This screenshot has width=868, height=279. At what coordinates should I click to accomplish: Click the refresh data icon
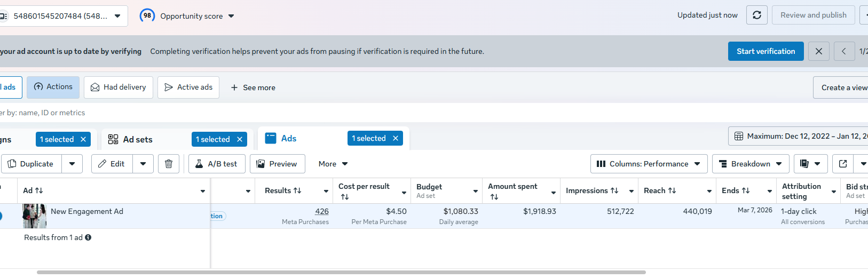[756, 15]
